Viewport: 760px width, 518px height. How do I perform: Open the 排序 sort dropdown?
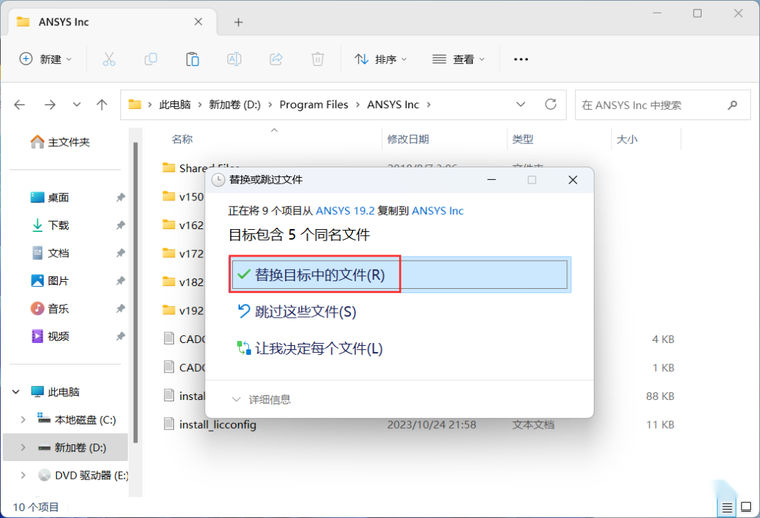tap(380, 59)
